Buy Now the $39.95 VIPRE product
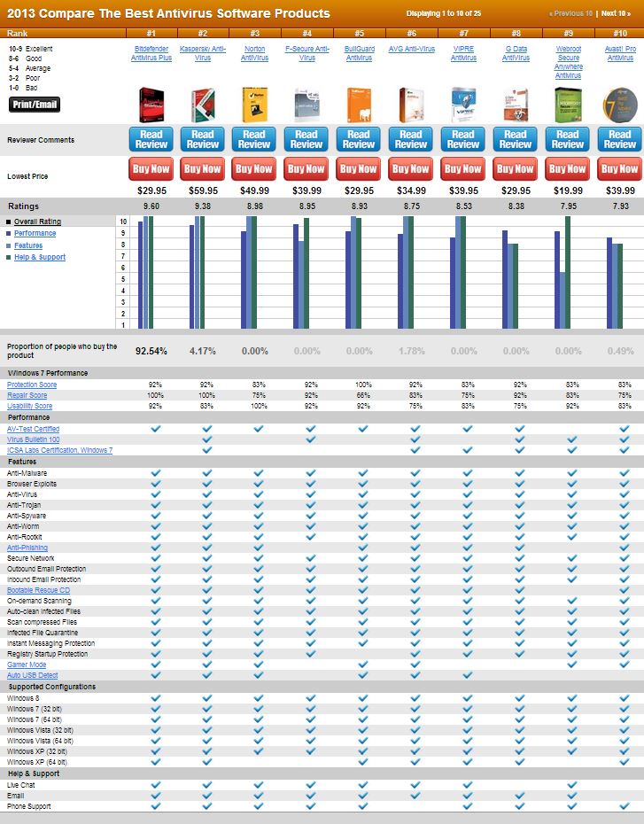 (462, 168)
